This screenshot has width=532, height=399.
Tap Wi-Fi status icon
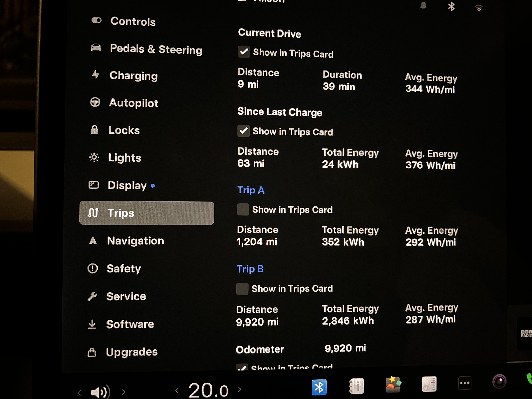pyautogui.click(x=479, y=8)
